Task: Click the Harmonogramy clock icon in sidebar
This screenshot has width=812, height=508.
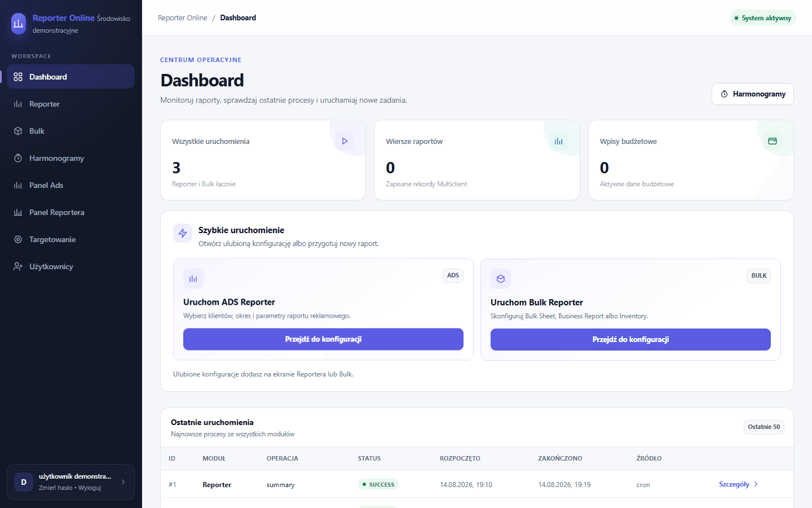Action: click(x=18, y=158)
